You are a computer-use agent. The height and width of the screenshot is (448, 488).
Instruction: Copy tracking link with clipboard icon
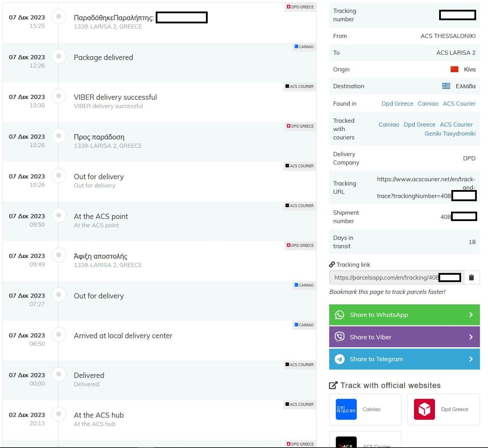(x=472, y=277)
